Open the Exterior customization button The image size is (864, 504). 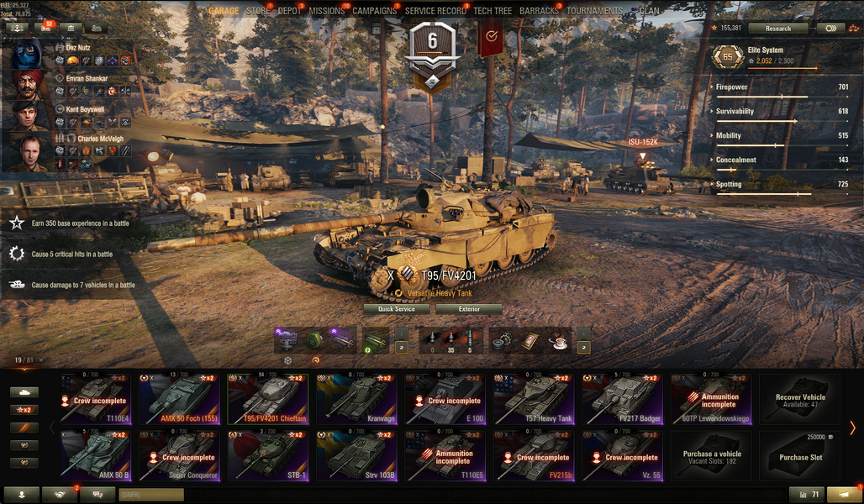(x=469, y=309)
